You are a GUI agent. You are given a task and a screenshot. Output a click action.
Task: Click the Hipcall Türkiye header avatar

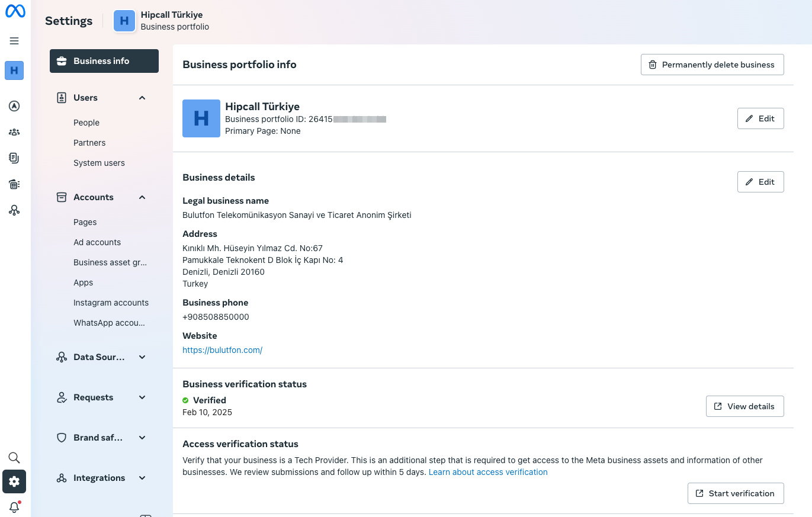point(124,21)
